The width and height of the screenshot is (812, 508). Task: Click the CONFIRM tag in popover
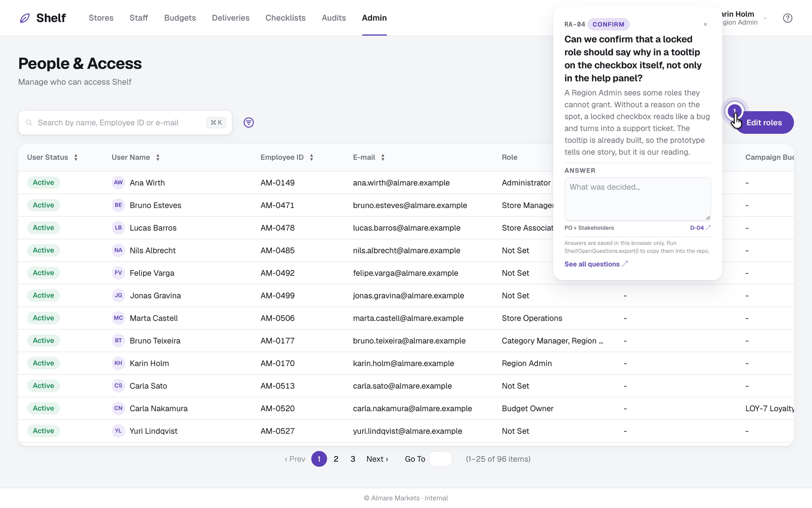pyautogui.click(x=608, y=24)
